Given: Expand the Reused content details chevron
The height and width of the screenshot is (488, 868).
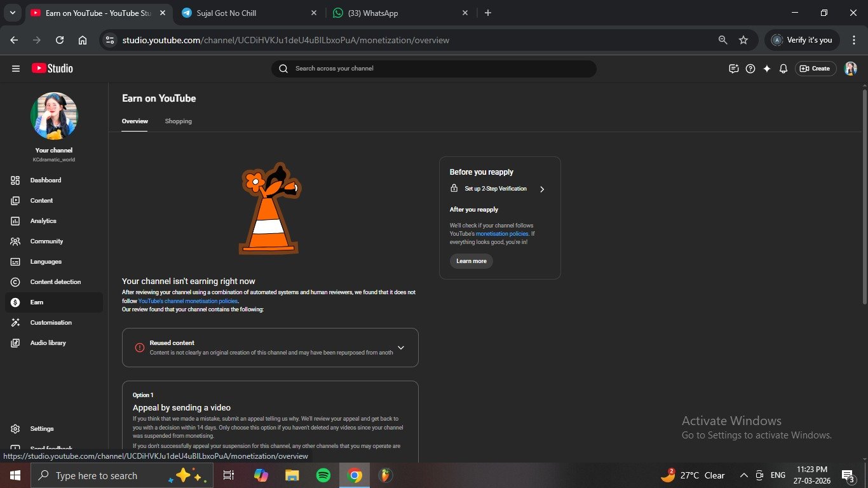Looking at the screenshot, I should [x=401, y=348].
